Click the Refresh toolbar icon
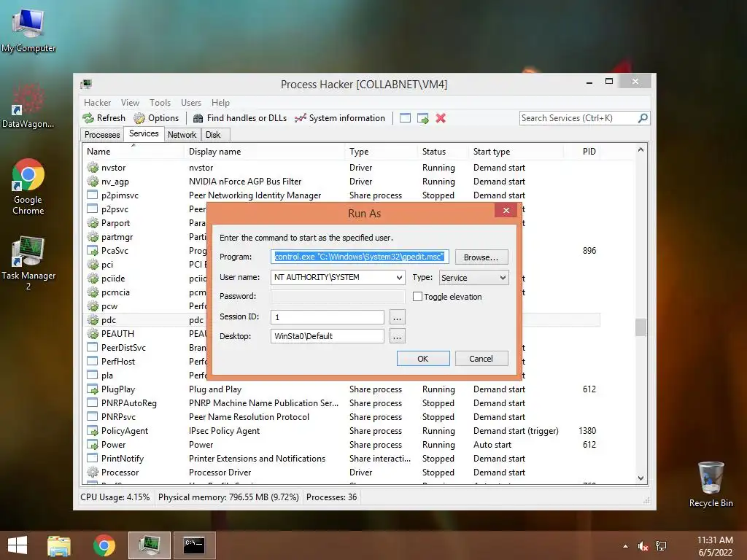Screen dimensions: 747x560 click(x=88, y=118)
